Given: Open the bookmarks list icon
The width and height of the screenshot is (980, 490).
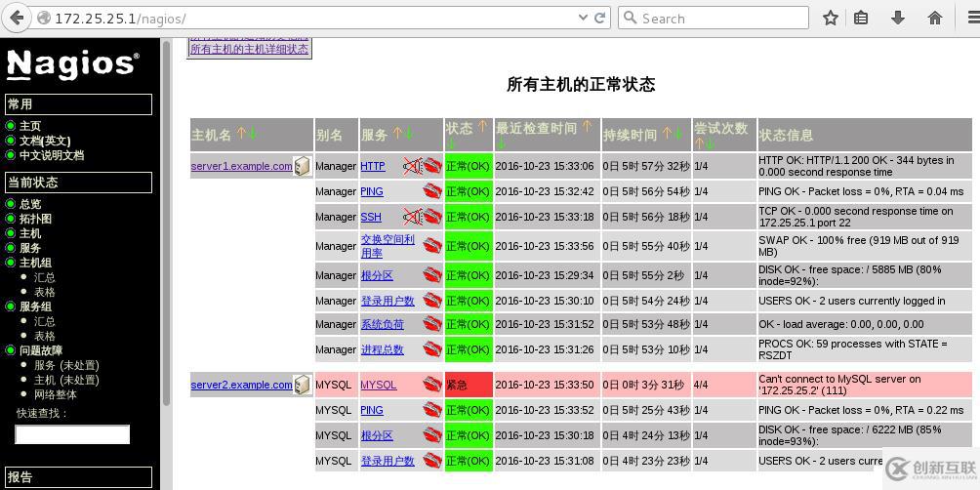Looking at the screenshot, I should point(861,19).
